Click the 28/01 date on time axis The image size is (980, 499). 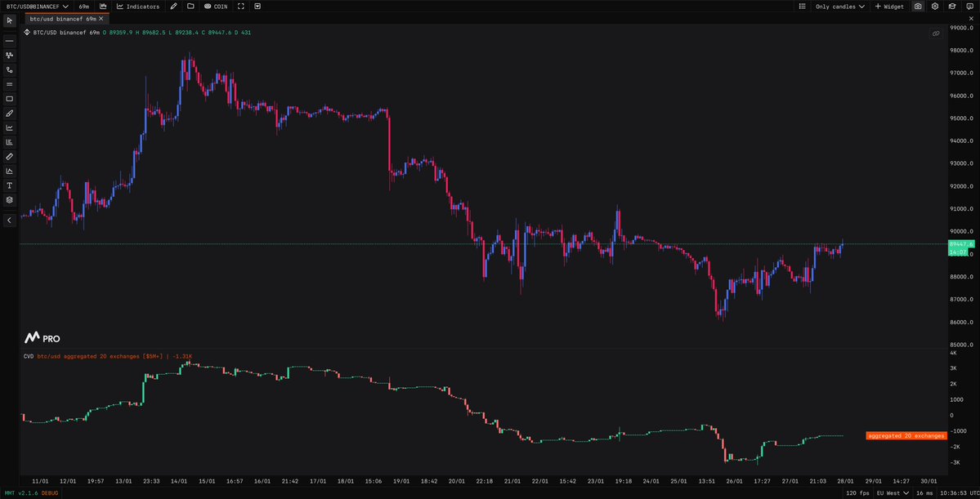pyautogui.click(x=846, y=482)
